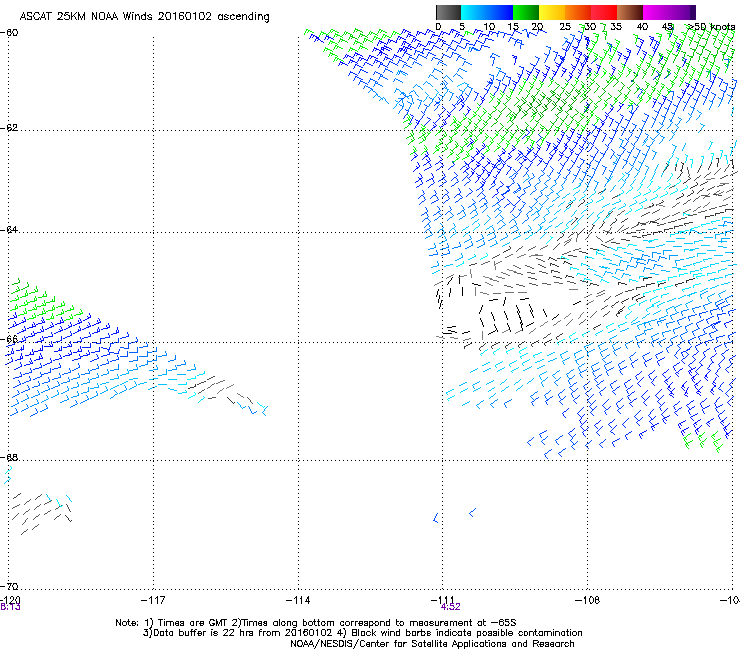
Task: Click the "-117" longitude axis label
Action: click(153, 600)
